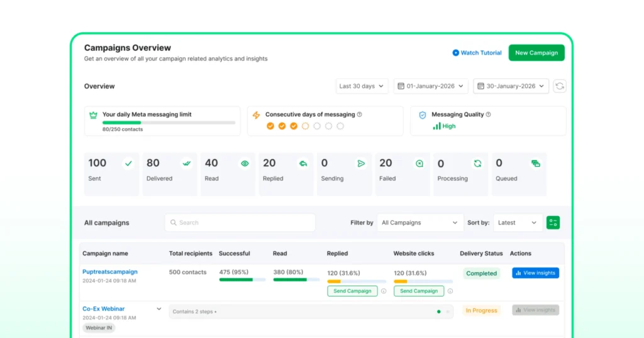Open the Last 30 days range dropdown
This screenshot has width=644, height=338.
tap(362, 86)
